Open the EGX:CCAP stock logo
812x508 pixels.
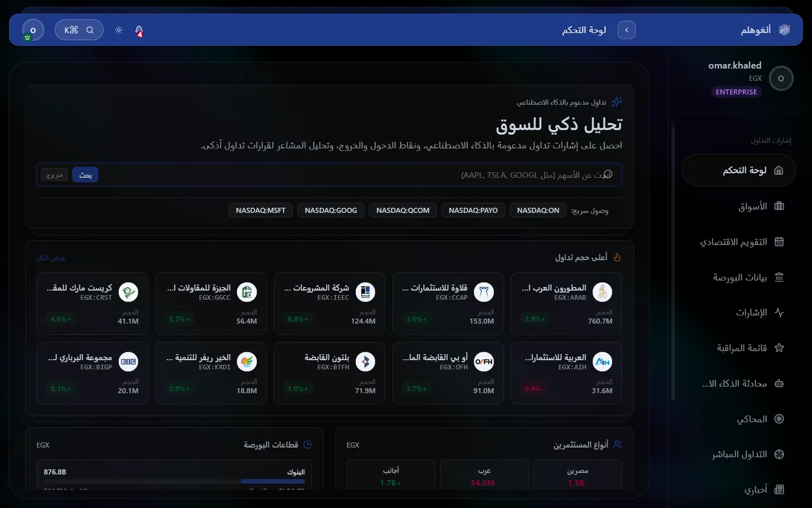tap(484, 292)
